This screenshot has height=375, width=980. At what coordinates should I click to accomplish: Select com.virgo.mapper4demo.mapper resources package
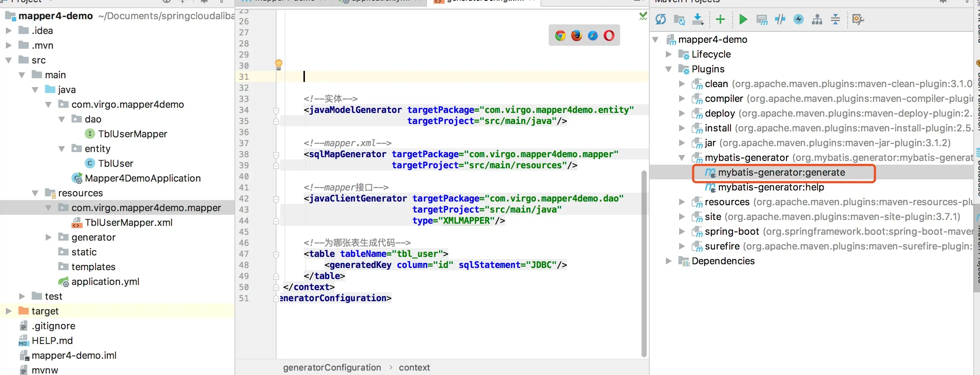146,207
